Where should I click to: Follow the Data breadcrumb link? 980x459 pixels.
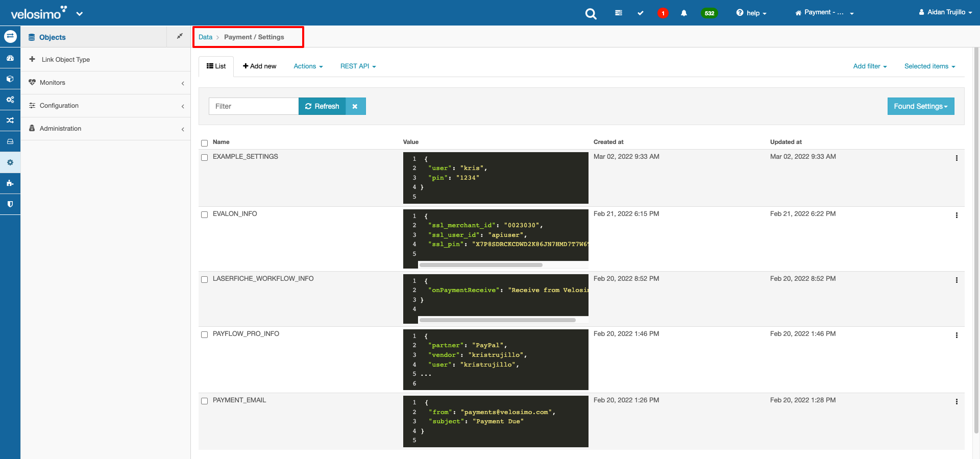point(205,37)
